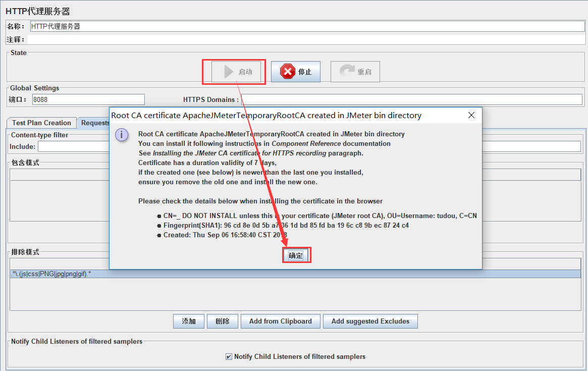
Task: Click the Created: Thu Sep 06 line
Action: pos(225,235)
